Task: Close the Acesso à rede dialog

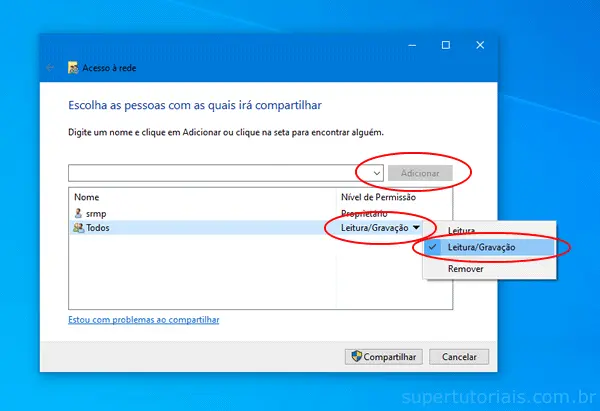Action: [480, 45]
